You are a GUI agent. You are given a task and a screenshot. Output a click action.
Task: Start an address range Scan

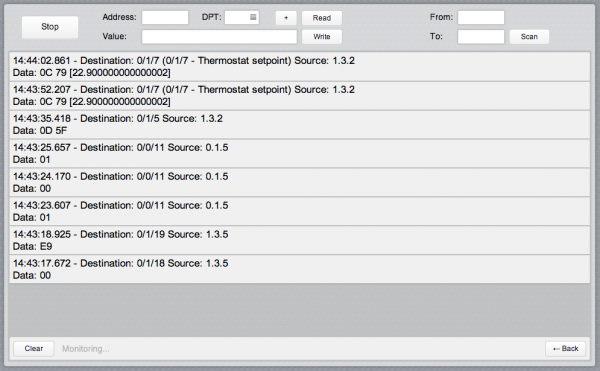click(x=529, y=37)
